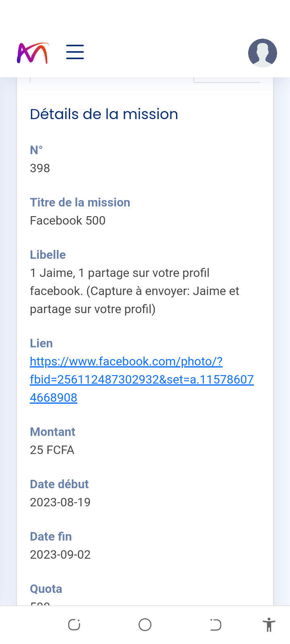Viewport: 290px width, 644px height.
Task: Select the start date 2023-08-19
Action: [x=60, y=502]
